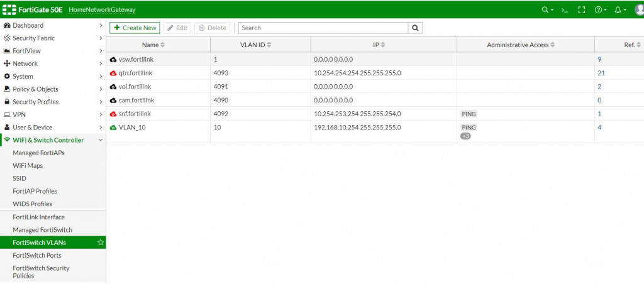
Task: Open the CLI console icon
Action: (565, 10)
